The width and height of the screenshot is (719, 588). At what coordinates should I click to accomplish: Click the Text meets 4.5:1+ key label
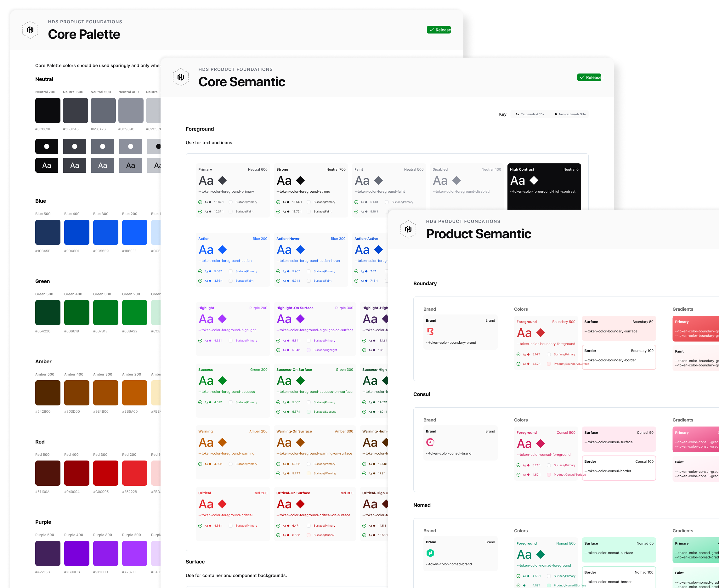pos(532,115)
